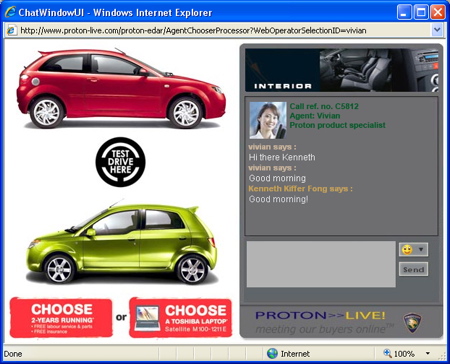Choose the Toshiba Laptop offer banner
This screenshot has width=450, height=364.
pos(180,318)
